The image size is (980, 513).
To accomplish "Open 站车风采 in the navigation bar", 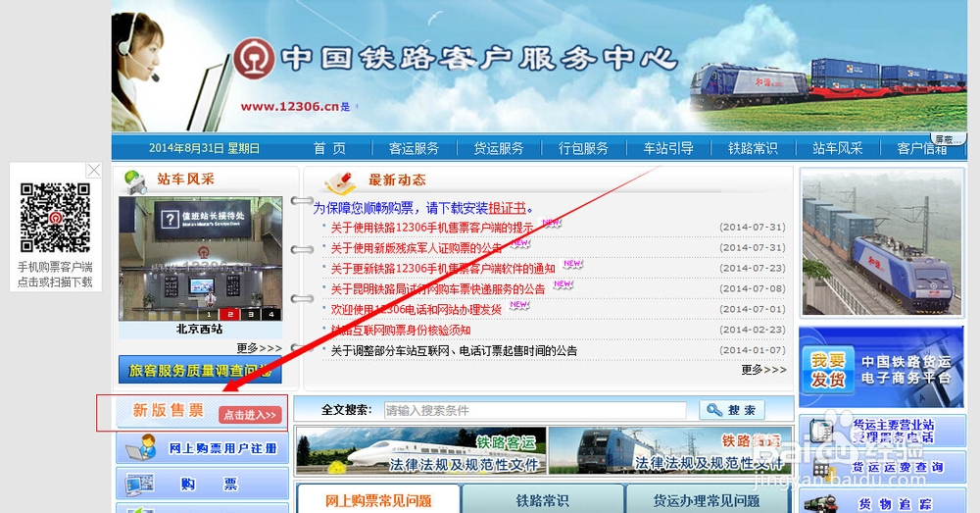I will coord(837,148).
